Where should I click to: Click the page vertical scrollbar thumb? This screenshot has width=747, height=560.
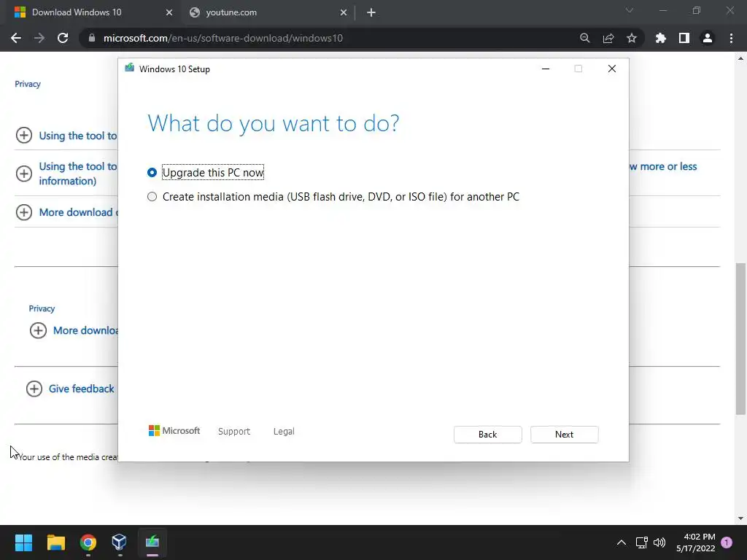point(740,338)
